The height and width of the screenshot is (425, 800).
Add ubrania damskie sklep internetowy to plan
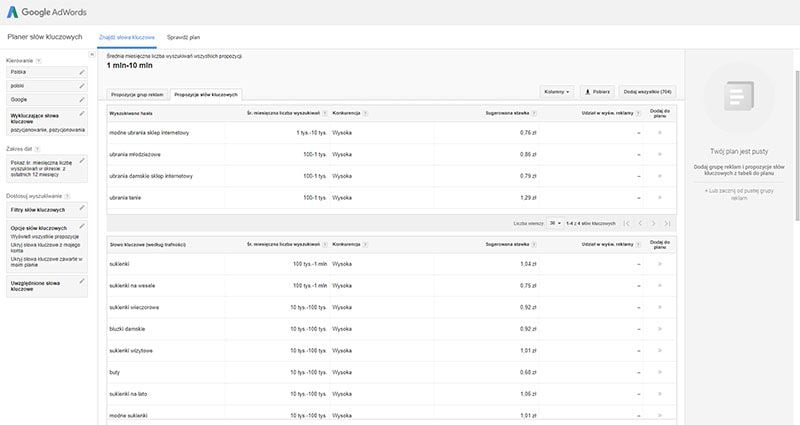(x=660, y=176)
